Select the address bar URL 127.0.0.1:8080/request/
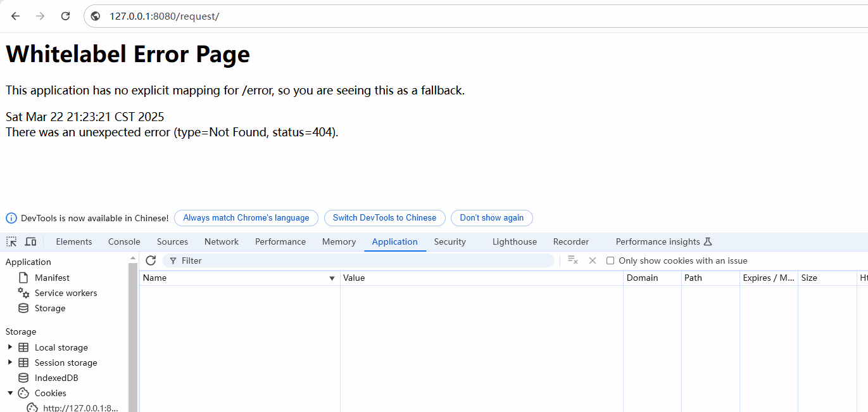 pyautogui.click(x=164, y=16)
